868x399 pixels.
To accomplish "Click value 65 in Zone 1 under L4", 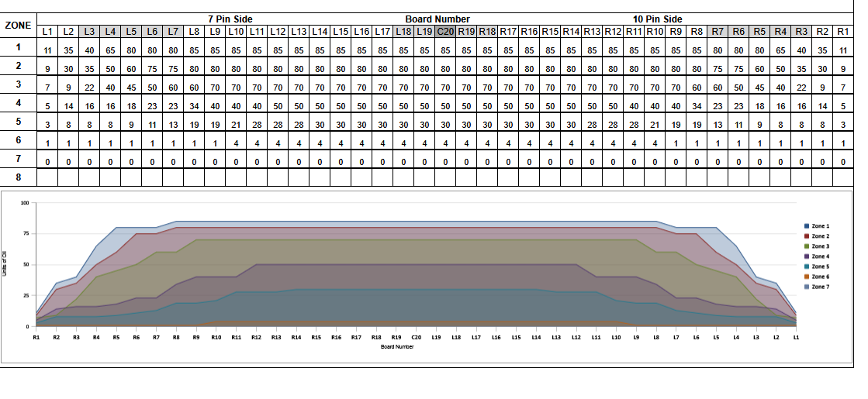I will [x=111, y=50].
